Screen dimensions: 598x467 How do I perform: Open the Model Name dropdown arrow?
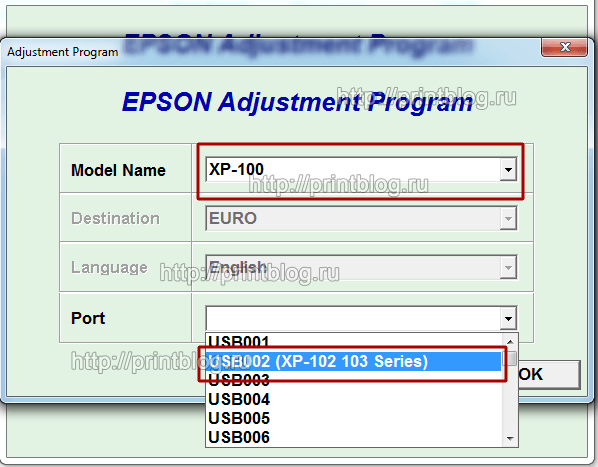pos(508,169)
